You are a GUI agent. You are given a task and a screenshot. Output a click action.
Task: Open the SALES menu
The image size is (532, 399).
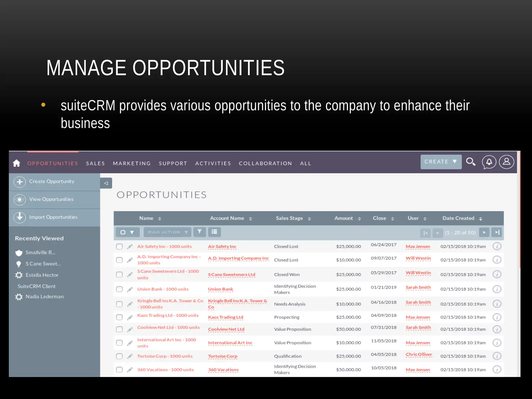[x=95, y=163]
